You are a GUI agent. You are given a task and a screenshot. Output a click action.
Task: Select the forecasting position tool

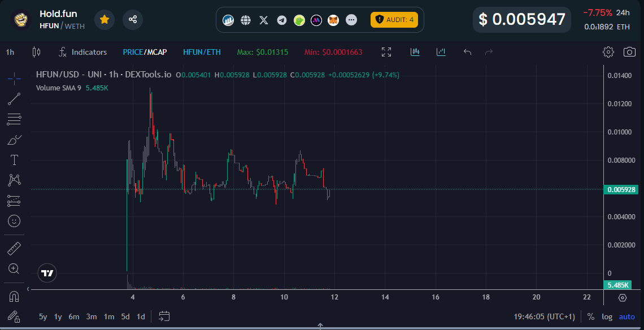tap(14, 201)
